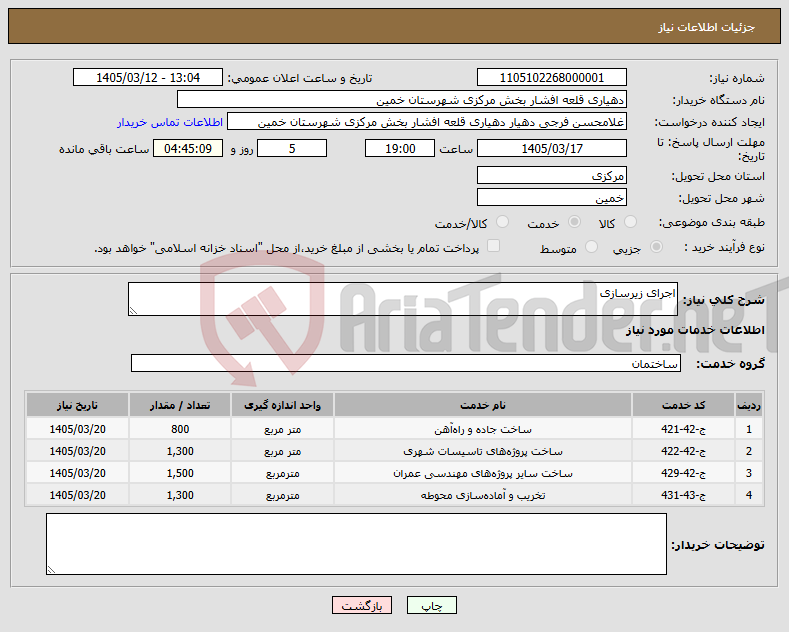Viewport: 789px width, 632px height.
Task: Click quantity cell showing 800
Action: [180, 429]
